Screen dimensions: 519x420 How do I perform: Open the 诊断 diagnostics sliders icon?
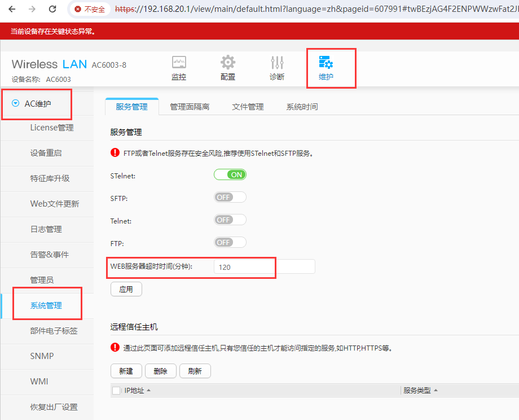[277, 62]
